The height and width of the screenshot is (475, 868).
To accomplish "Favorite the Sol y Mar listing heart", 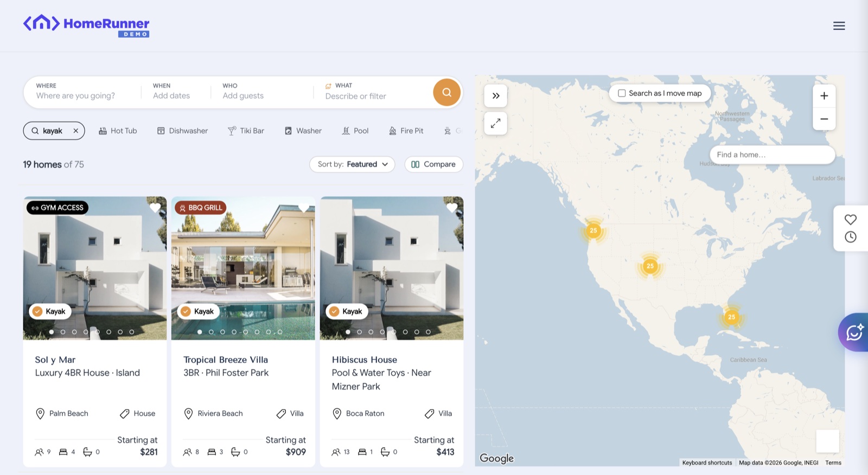I will (x=155, y=208).
